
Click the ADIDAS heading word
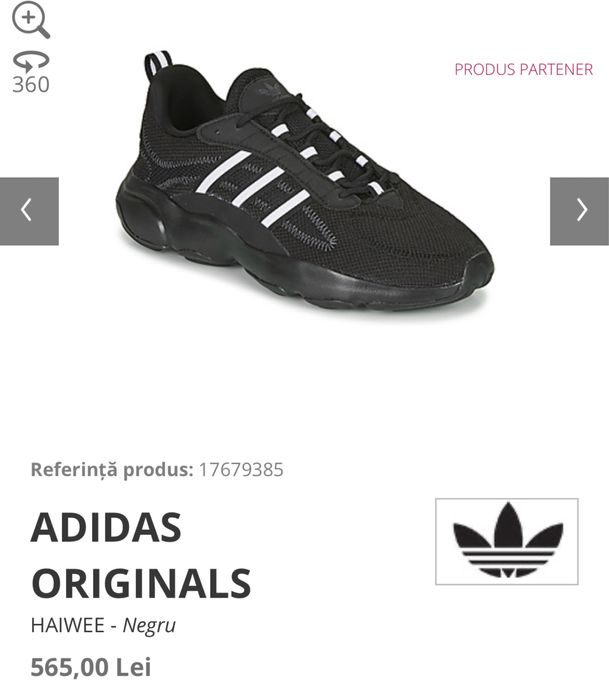[x=106, y=527]
